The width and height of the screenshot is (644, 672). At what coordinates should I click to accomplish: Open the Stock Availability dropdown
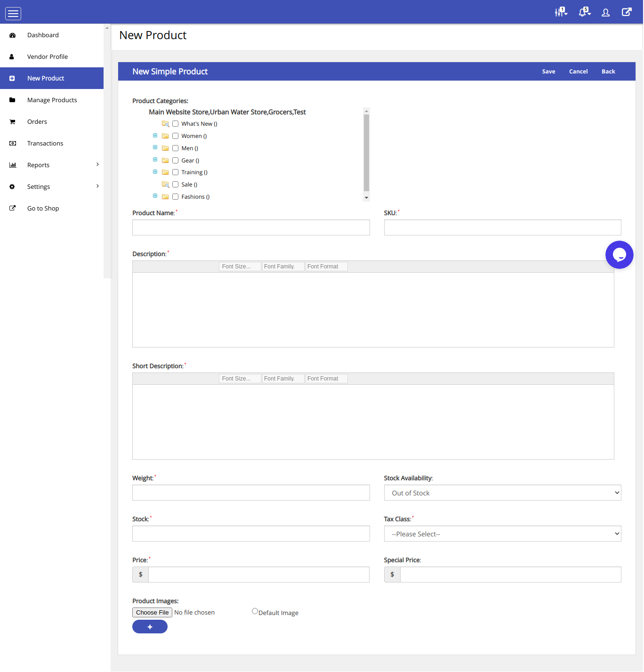502,493
